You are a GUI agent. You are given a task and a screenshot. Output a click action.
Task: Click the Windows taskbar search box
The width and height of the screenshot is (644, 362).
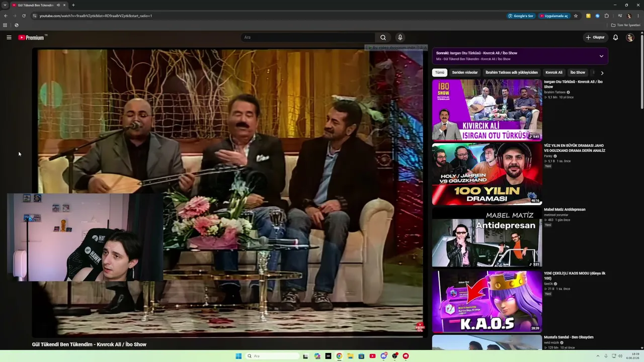coord(273,356)
